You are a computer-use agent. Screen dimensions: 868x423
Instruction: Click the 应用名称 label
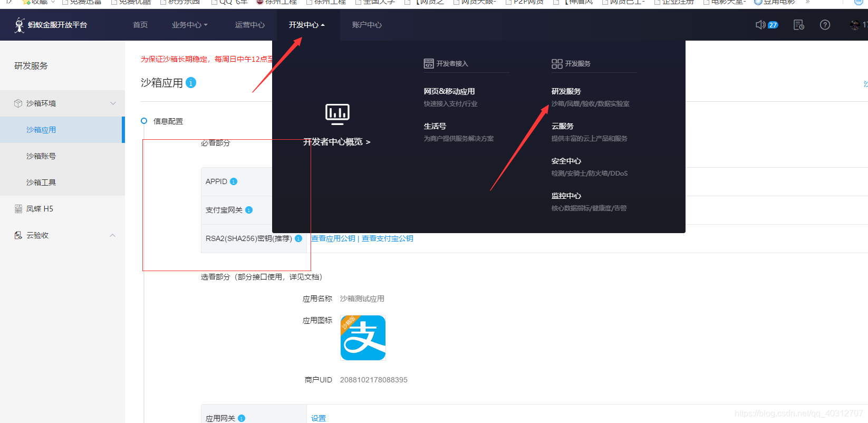click(x=317, y=299)
